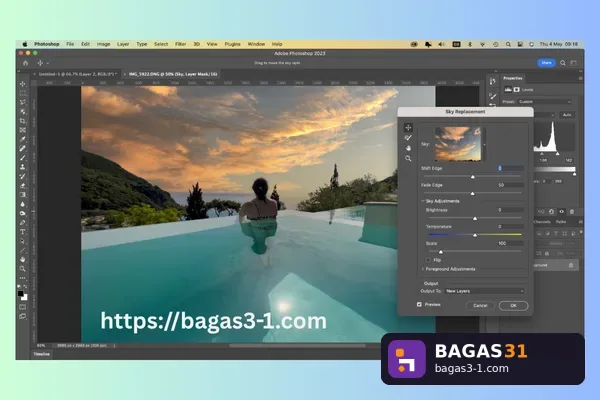Screen dimensions: 600x400
Task: Select the Frame tool
Action: coord(23,130)
